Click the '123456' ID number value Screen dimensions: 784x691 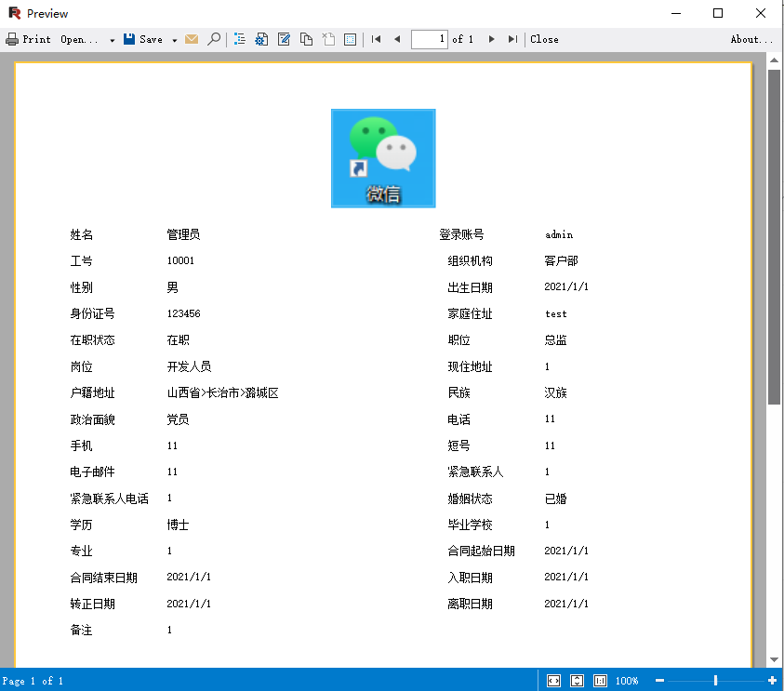tap(183, 313)
